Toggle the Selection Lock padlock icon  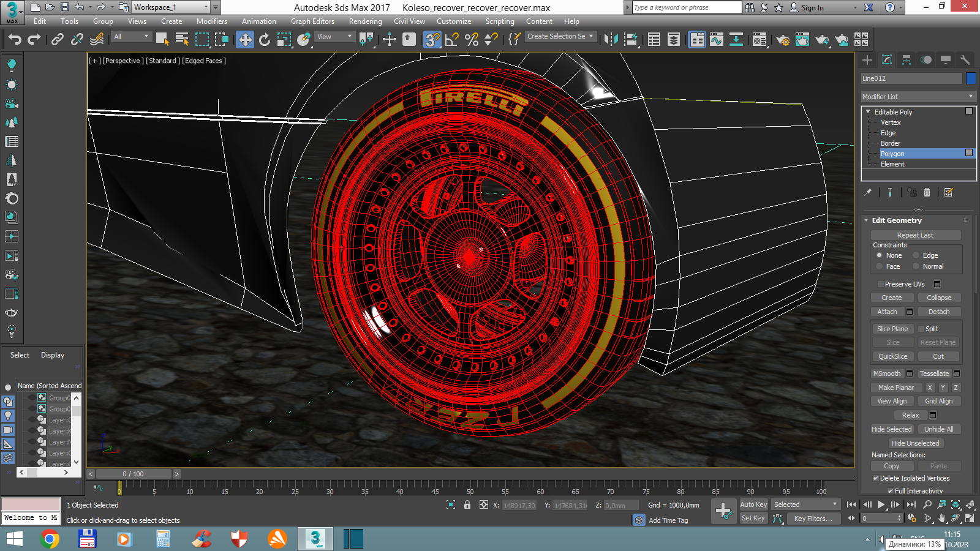[x=467, y=505]
